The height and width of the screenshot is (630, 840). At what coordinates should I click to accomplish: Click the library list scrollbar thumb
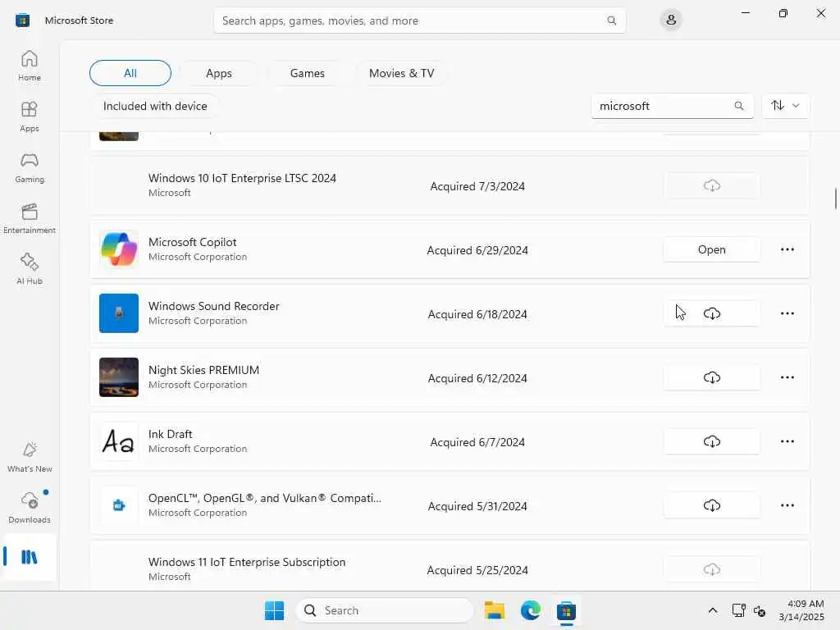tap(835, 199)
